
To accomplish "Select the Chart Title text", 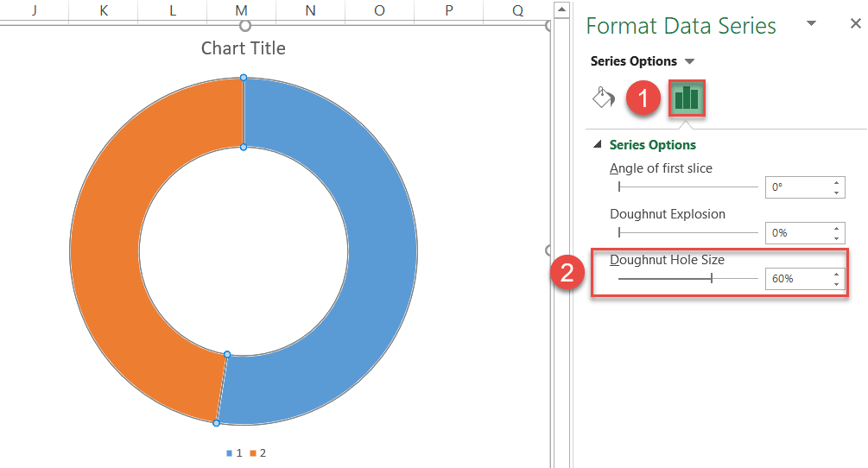I will pos(244,48).
